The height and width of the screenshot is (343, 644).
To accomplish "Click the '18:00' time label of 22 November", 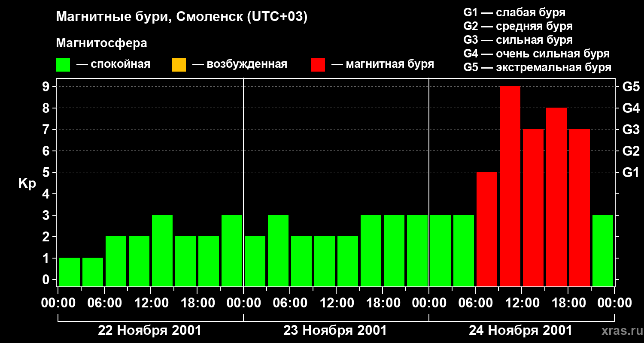I will point(197,303).
